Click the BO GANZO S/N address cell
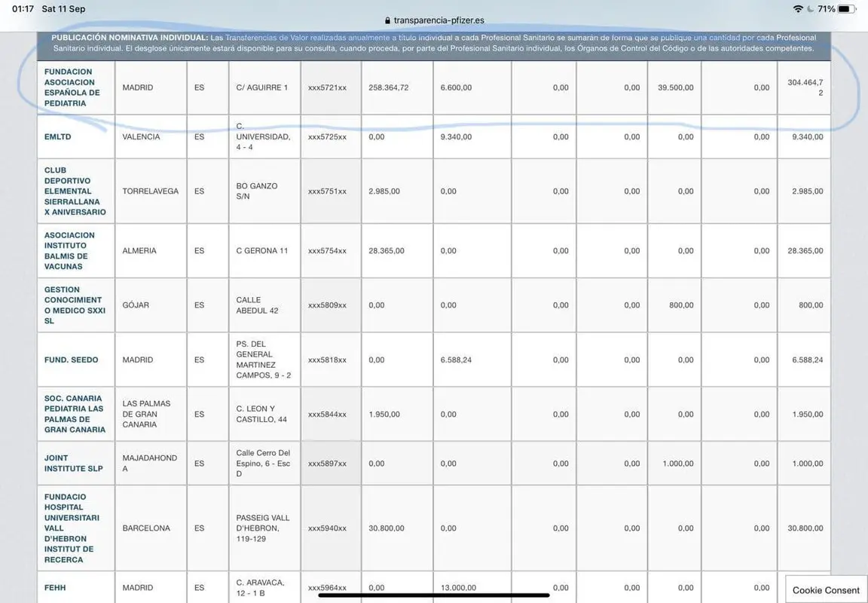 pos(264,191)
